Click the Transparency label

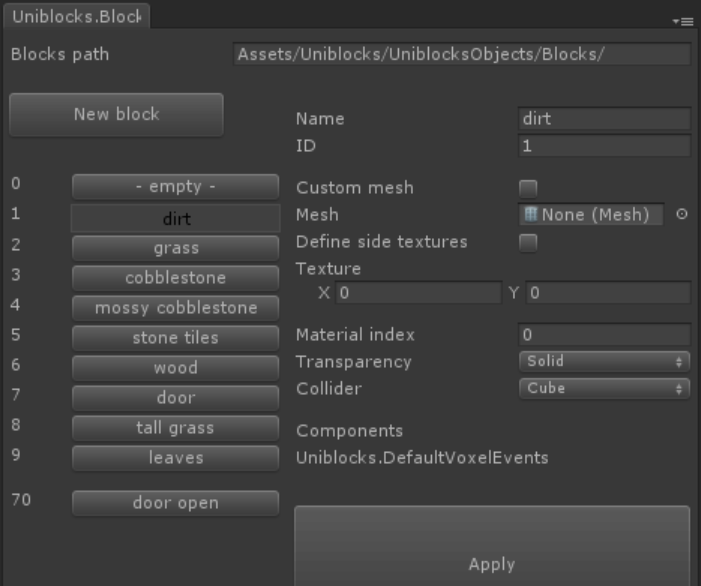[x=354, y=362]
